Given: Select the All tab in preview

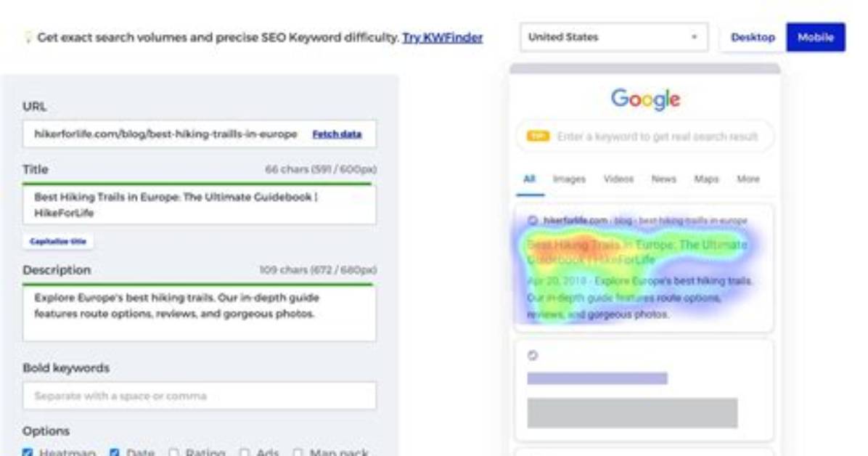Looking at the screenshot, I should click(x=529, y=179).
